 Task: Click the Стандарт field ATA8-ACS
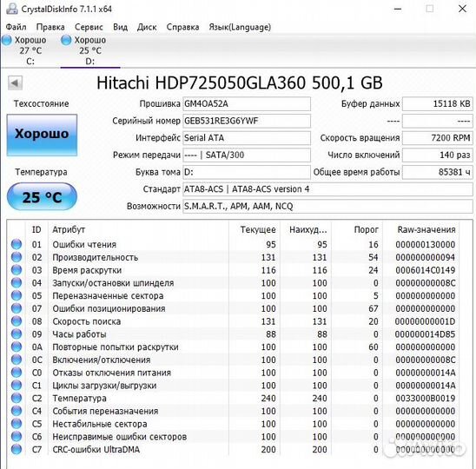coord(327,189)
